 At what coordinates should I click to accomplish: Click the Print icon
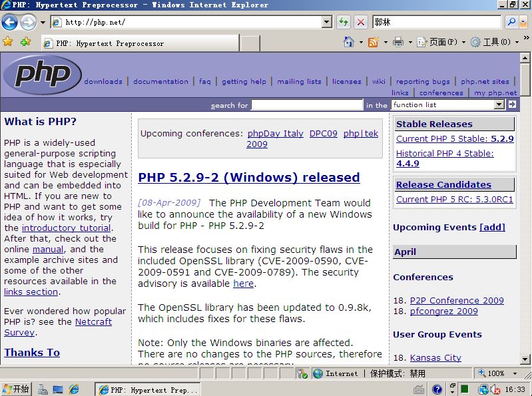398,42
